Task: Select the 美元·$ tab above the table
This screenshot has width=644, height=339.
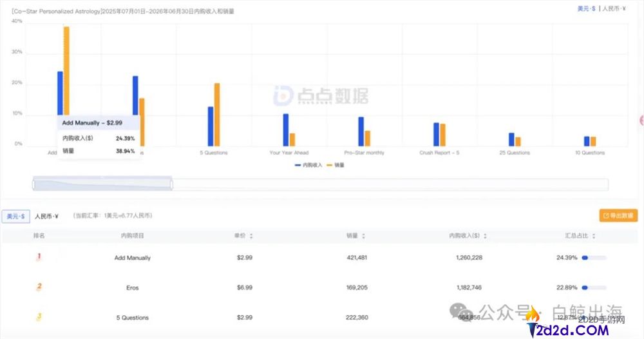Action: pos(15,216)
